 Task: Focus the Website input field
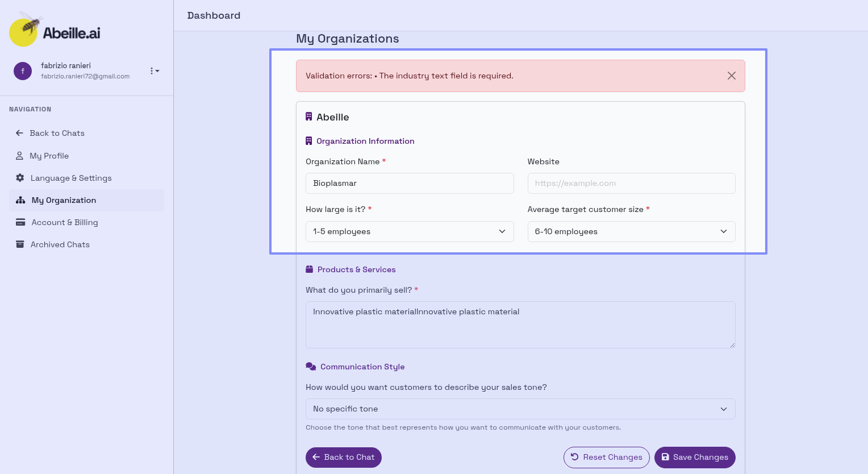pos(631,183)
